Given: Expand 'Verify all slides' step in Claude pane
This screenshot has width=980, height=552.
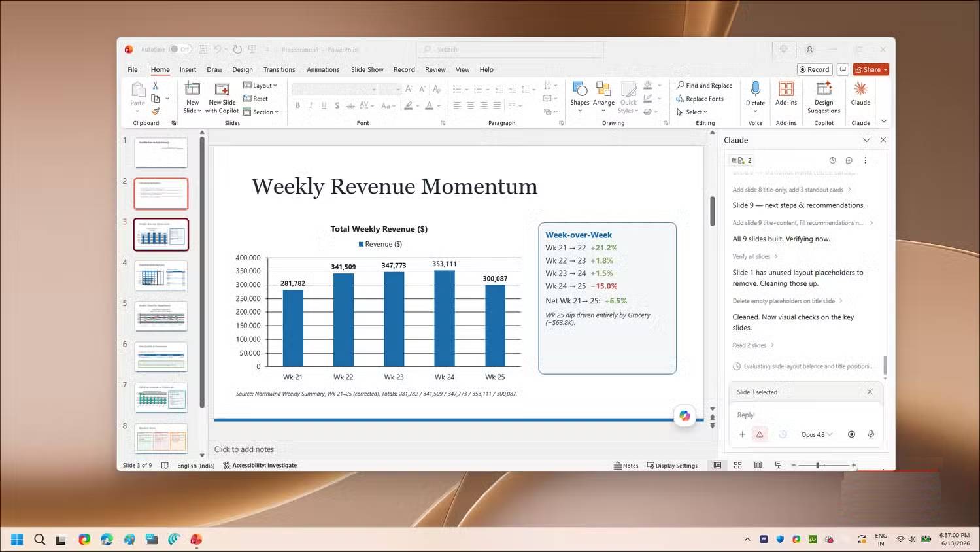Looking at the screenshot, I should tap(755, 256).
